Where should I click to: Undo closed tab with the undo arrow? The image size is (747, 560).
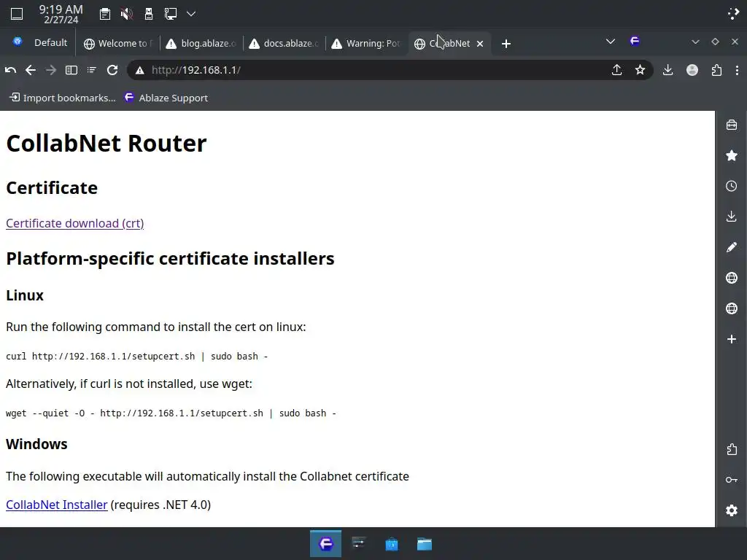[x=10, y=71]
